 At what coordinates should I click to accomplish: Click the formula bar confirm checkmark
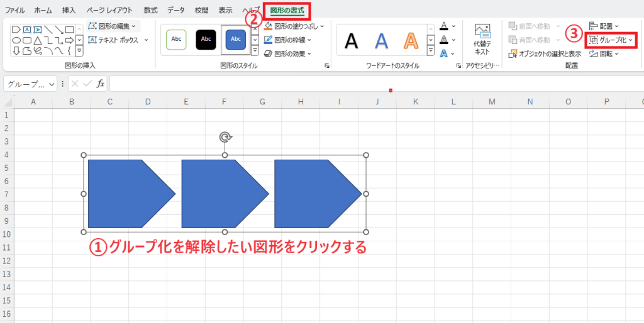point(87,84)
